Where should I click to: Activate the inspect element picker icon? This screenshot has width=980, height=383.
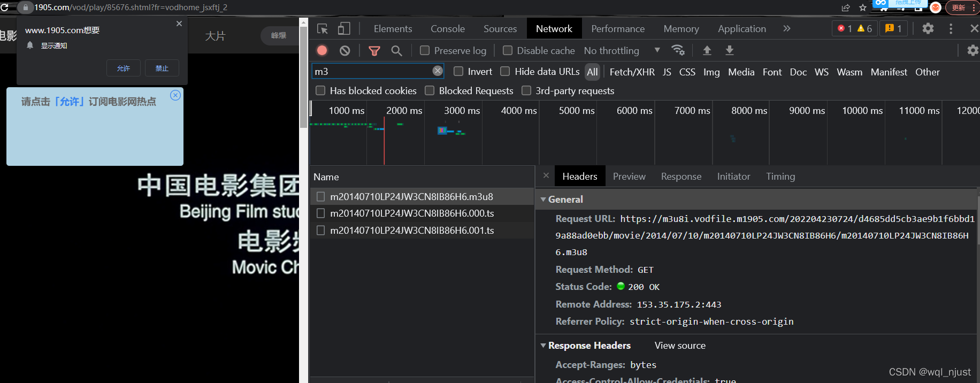pos(322,29)
